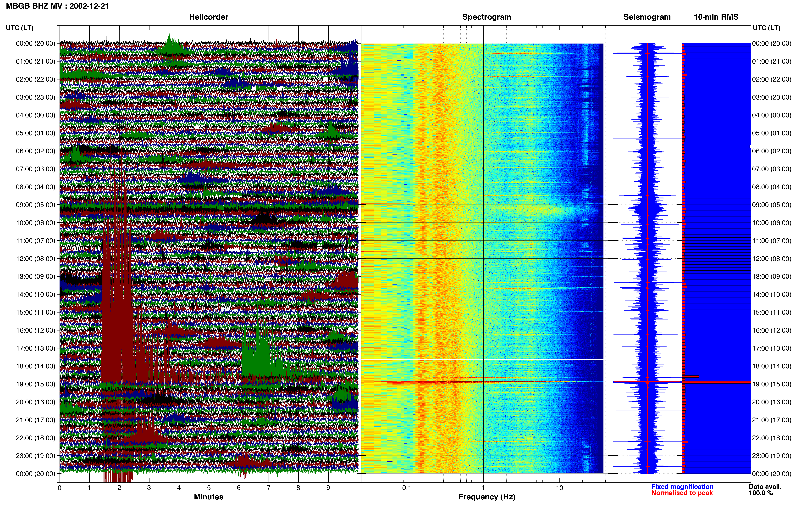
Task: Click left time label '07:00 (03:00)'
Action: point(36,169)
